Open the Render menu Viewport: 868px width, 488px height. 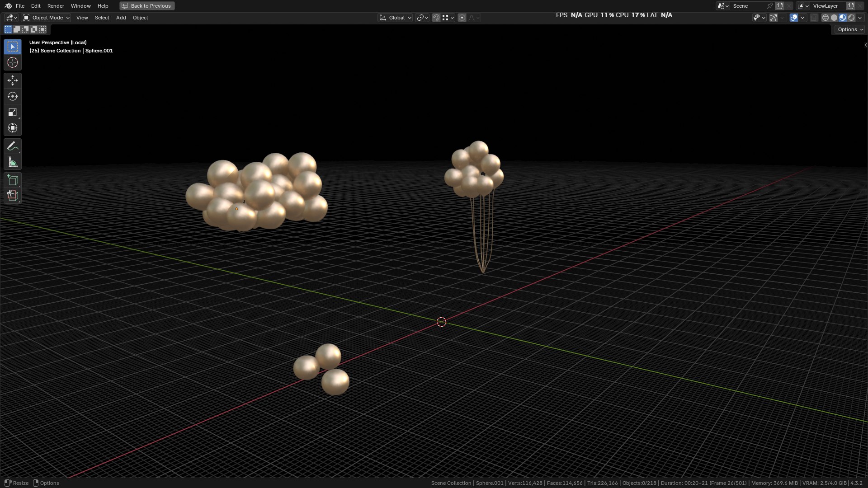pos(56,6)
